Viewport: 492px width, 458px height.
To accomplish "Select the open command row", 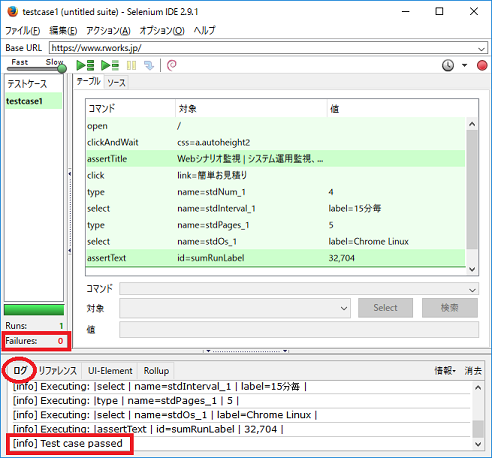I will [x=275, y=126].
